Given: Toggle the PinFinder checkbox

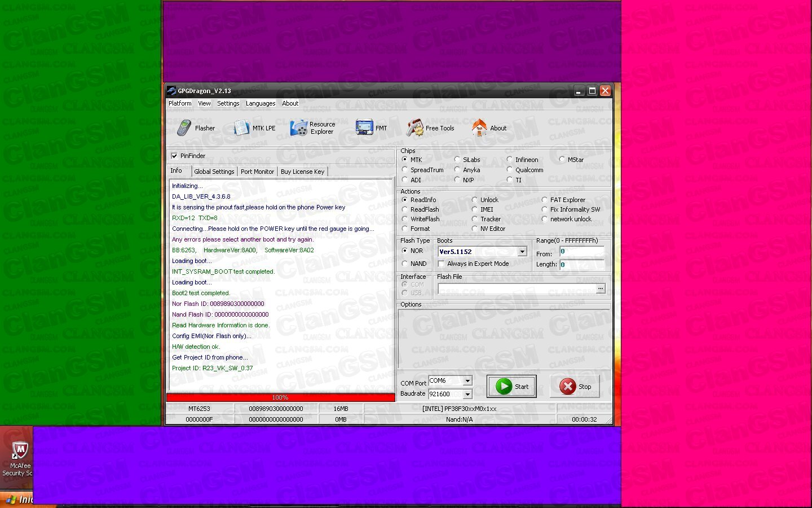Looking at the screenshot, I should [174, 156].
